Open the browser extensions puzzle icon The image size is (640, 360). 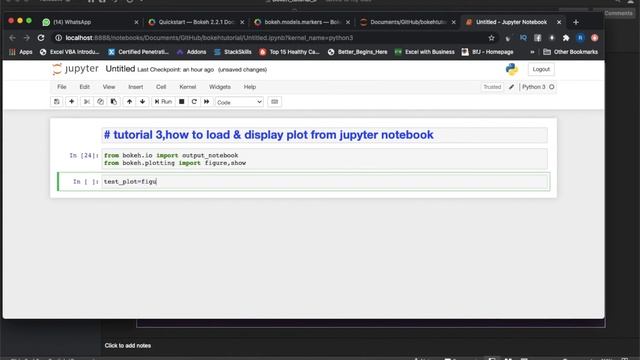pos(566,38)
